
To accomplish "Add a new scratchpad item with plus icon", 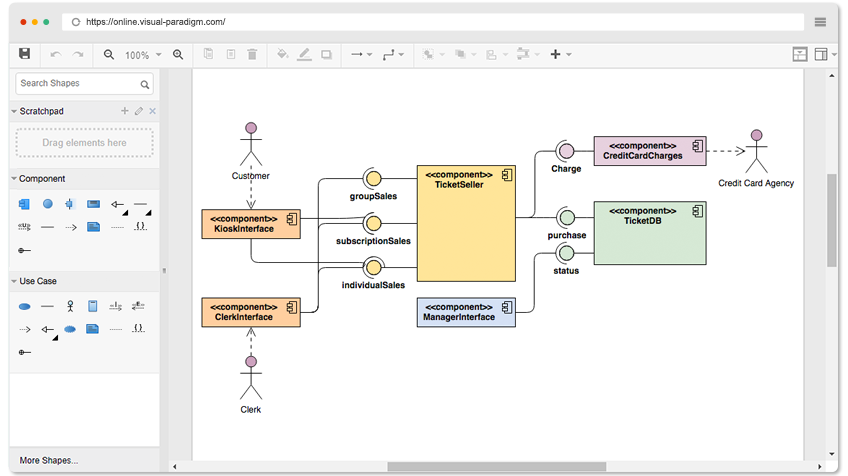I will click(124, 110).
